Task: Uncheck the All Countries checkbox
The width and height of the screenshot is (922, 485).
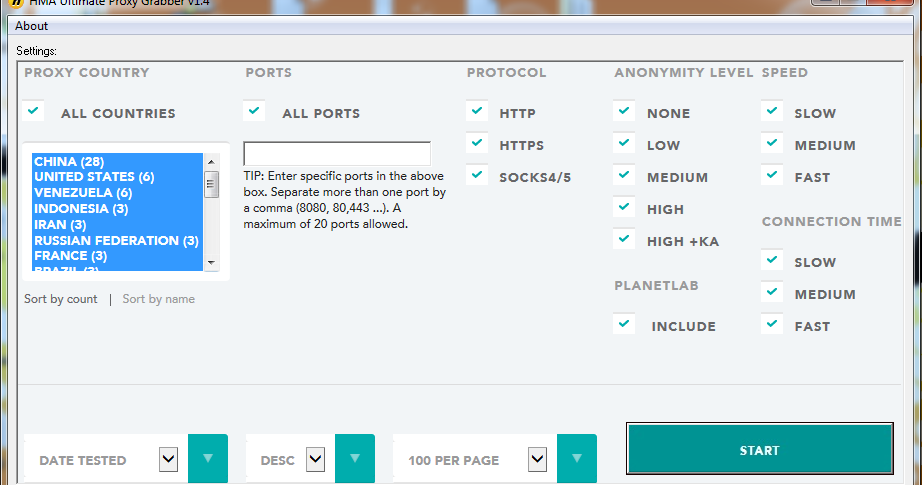Action: tap(34, 111)
